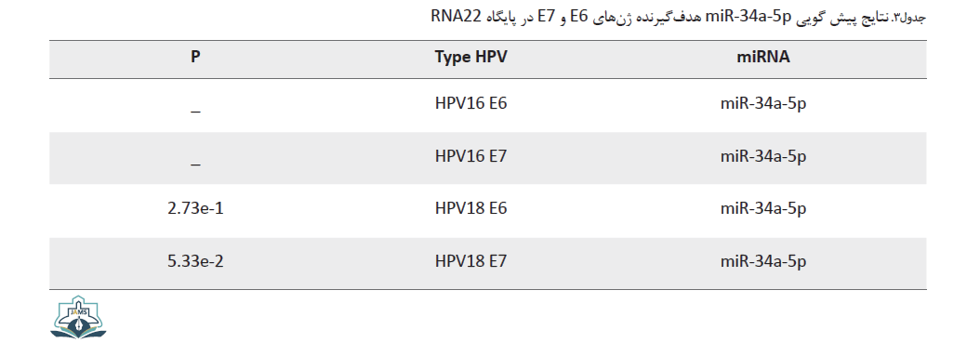Select the P column header
This screenshot has height=343, width=980.
(195, 58)
